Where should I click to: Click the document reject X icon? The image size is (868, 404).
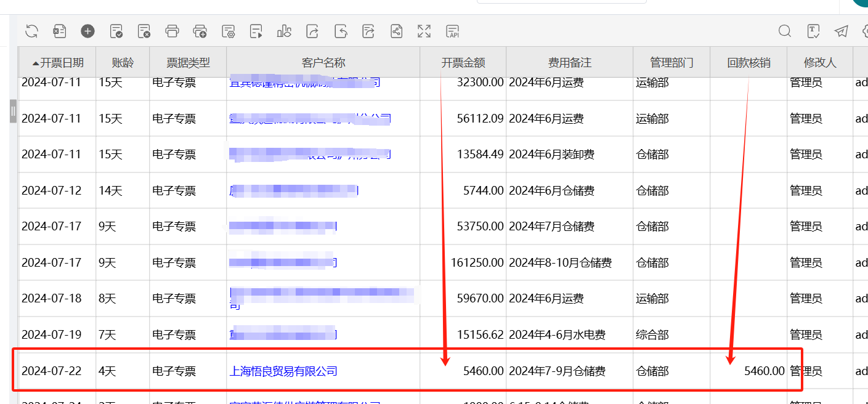point(144,31)
